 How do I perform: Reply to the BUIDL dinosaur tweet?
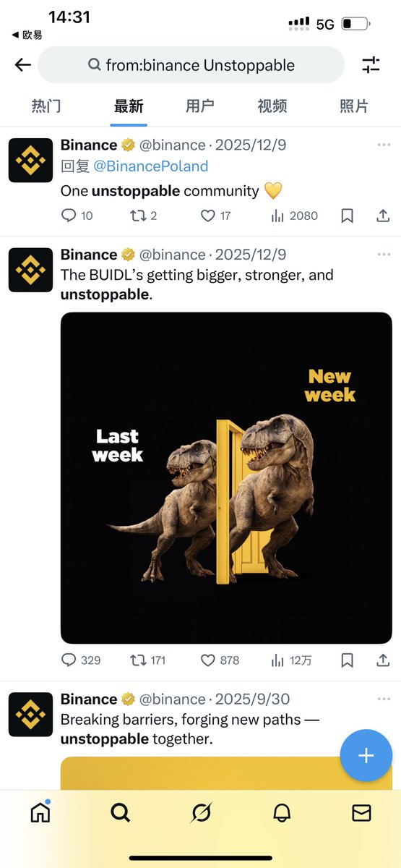coord(69,660)
